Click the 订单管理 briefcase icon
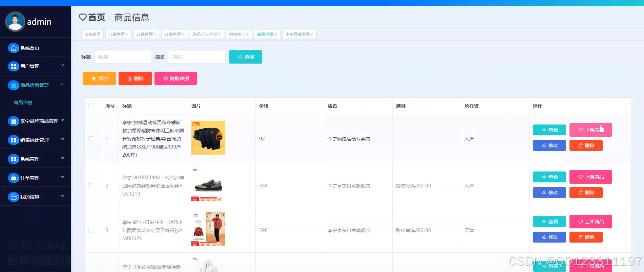The width and height of the screenshot is (644, 272). coord(14,178)
